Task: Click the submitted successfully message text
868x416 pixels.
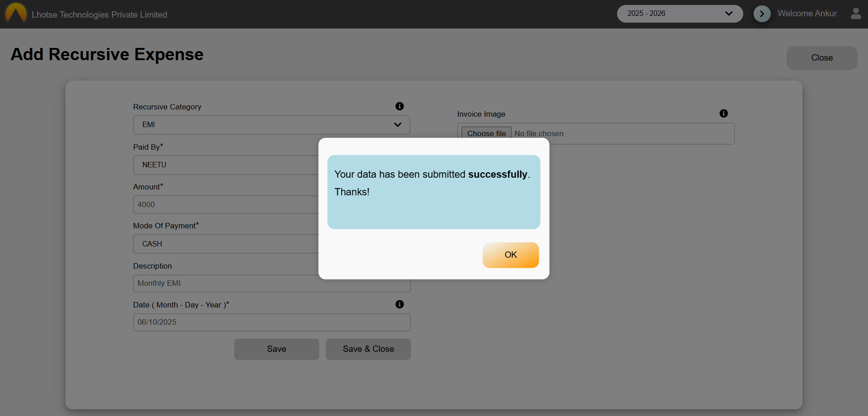Action: [432, 175]
